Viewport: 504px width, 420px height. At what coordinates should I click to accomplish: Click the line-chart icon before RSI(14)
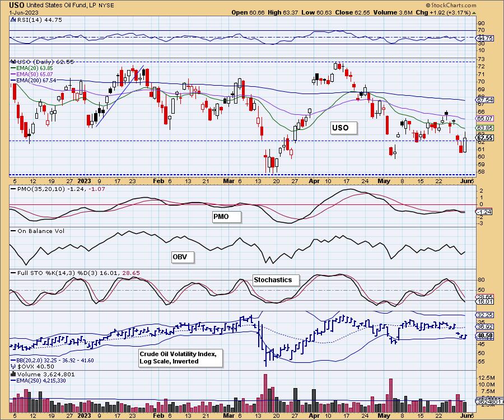tap(13, 20)
